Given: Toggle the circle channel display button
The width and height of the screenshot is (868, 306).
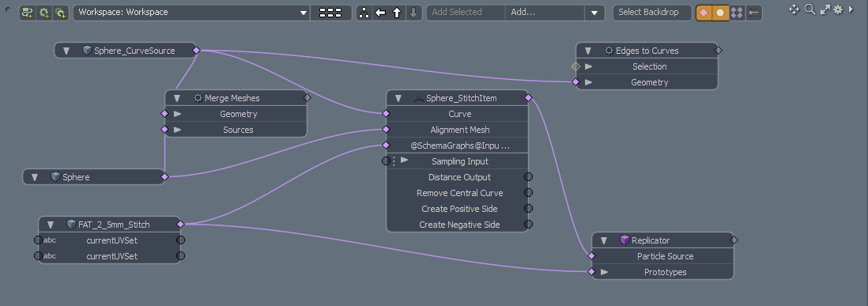Looking at the screenshot, I should coord(720,13).
